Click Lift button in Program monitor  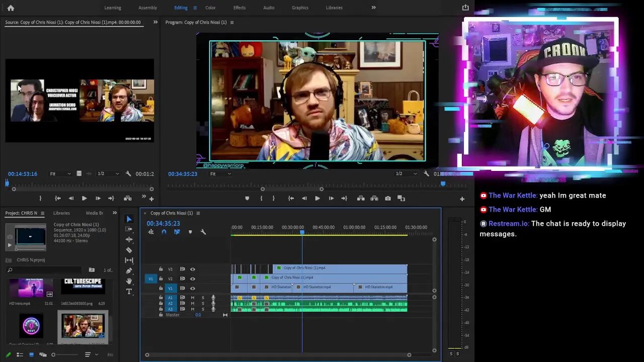point(361,199)
